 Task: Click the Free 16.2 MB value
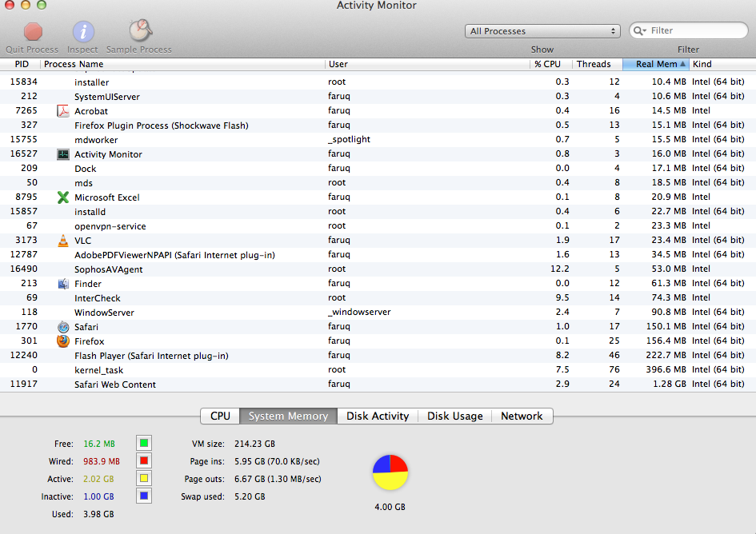99,444
